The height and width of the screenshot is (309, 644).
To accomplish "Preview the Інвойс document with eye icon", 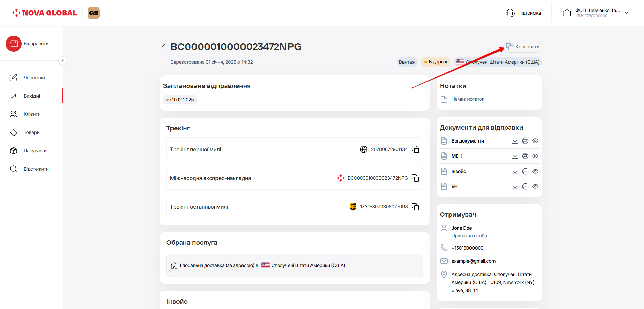I will 535,171.
